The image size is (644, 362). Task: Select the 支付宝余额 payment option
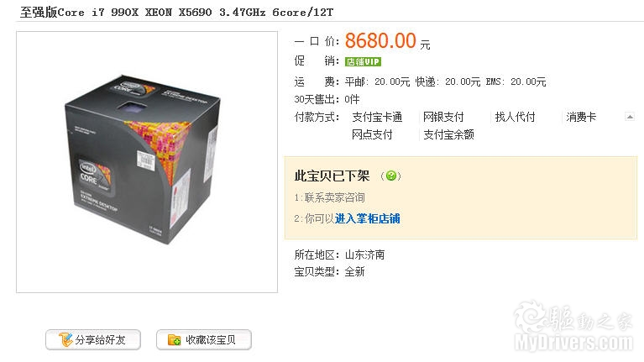449,134
